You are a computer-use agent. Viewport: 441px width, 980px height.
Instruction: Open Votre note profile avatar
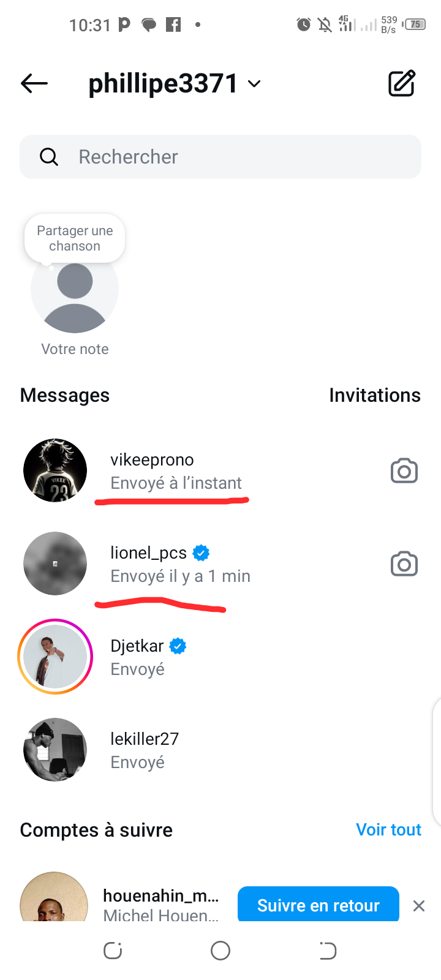(75, 294)
